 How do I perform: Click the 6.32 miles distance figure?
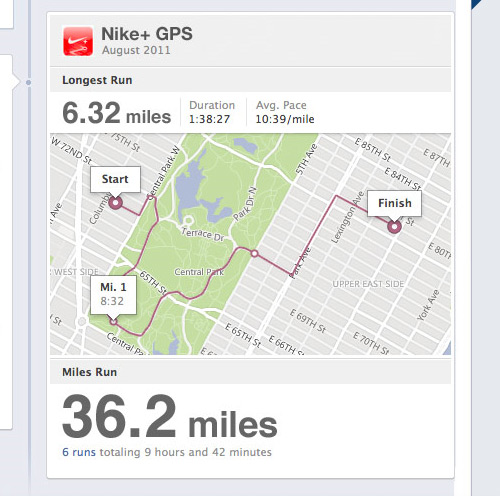coord(117,113)
